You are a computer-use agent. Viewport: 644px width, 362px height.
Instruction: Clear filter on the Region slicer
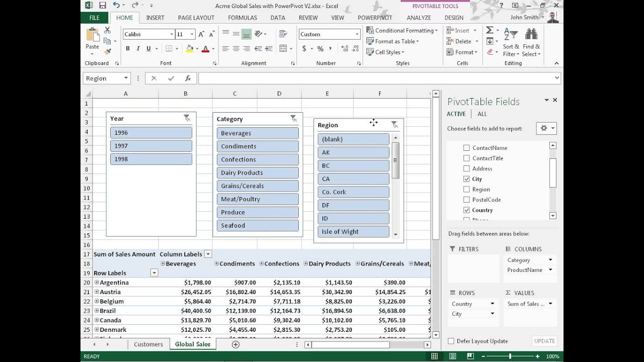point(394,125)
